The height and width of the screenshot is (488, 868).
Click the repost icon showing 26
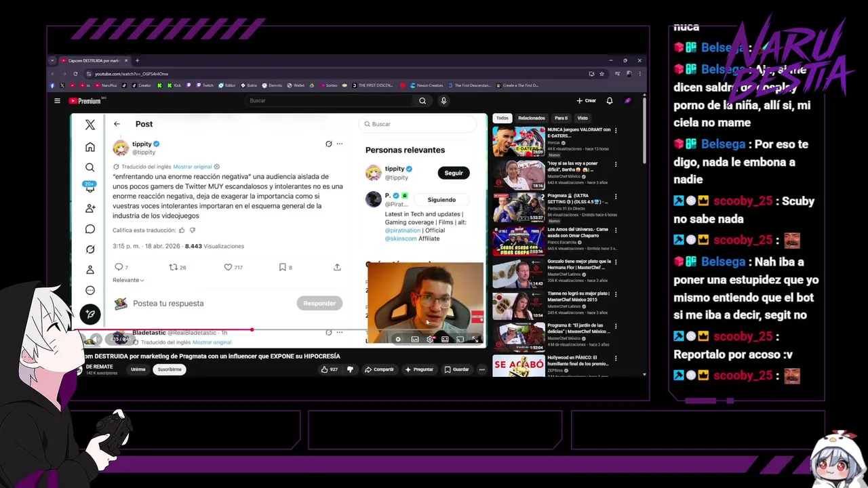pos(173,267)
